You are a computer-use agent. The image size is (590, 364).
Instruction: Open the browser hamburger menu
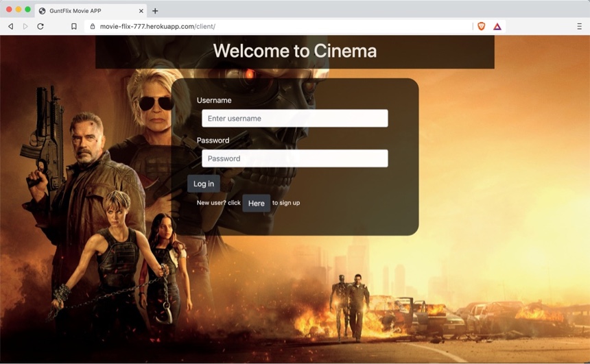580,26
